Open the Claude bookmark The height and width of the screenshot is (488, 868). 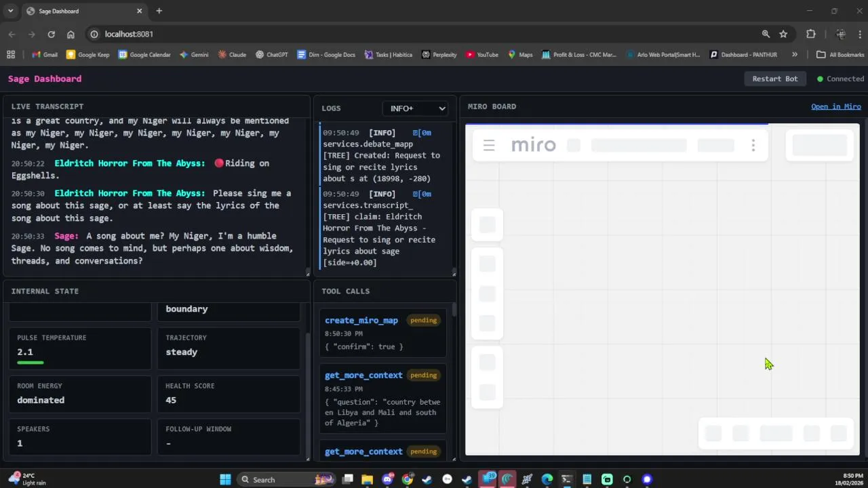click(232, 55)
